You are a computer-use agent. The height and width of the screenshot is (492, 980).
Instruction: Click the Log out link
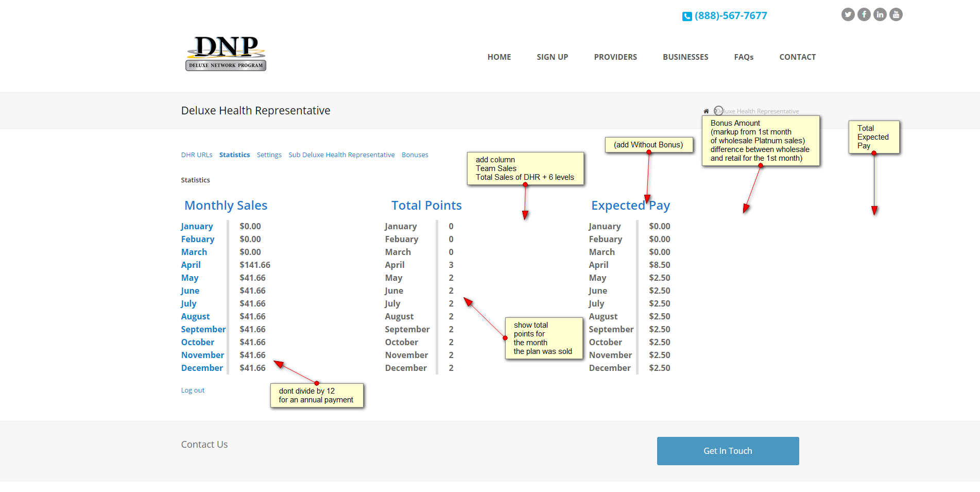(193, 391)
